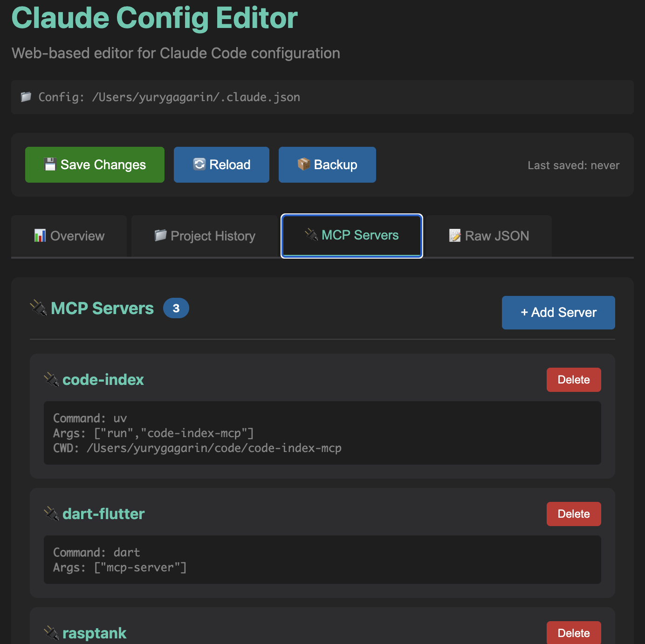This screenshot has height=644, width=645.
Task: Switch to the Raw JSON tab
Action: pos(488,236)
